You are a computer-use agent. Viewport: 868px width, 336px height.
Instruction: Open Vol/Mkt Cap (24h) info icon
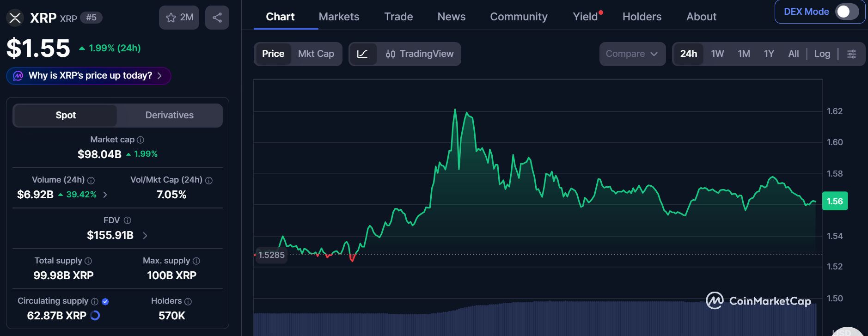pos(209,180)
